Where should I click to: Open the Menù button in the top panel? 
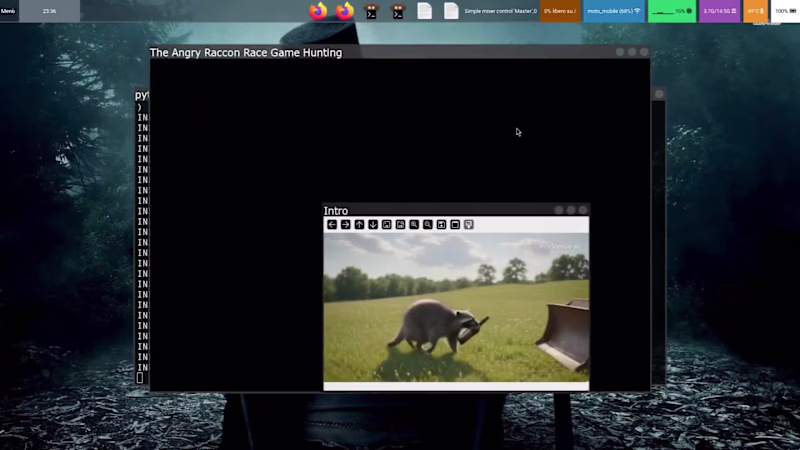(8, 11)
